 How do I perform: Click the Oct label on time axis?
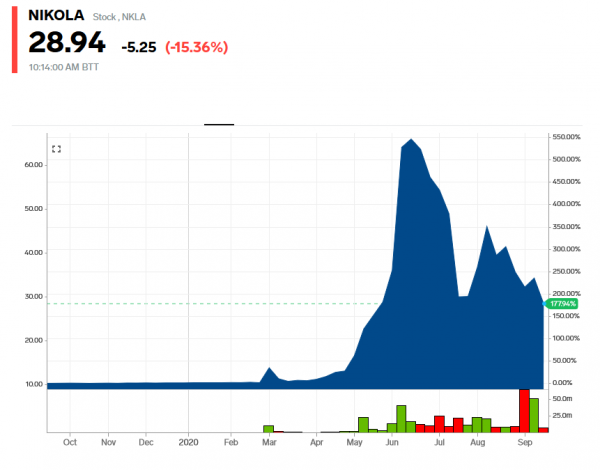(x=70, y=442)
